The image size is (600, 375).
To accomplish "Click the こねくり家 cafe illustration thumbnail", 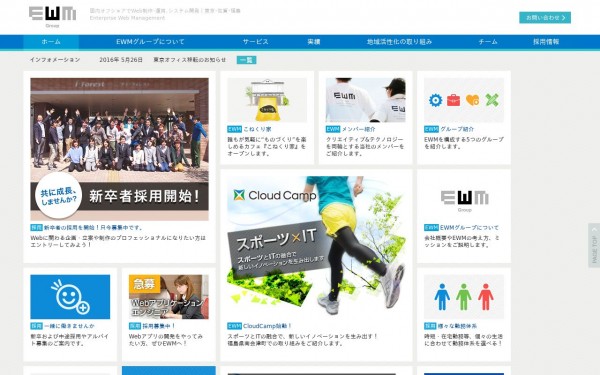I will click(x=267, y=100).
